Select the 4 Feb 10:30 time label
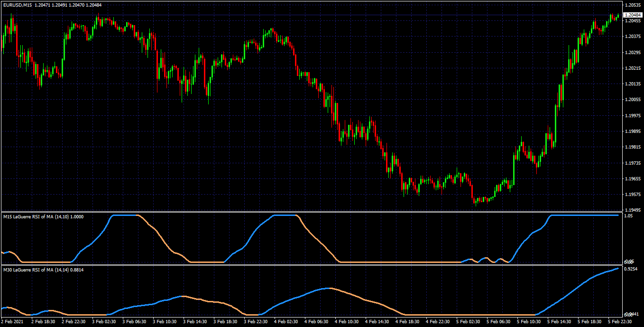 (347, 322)
